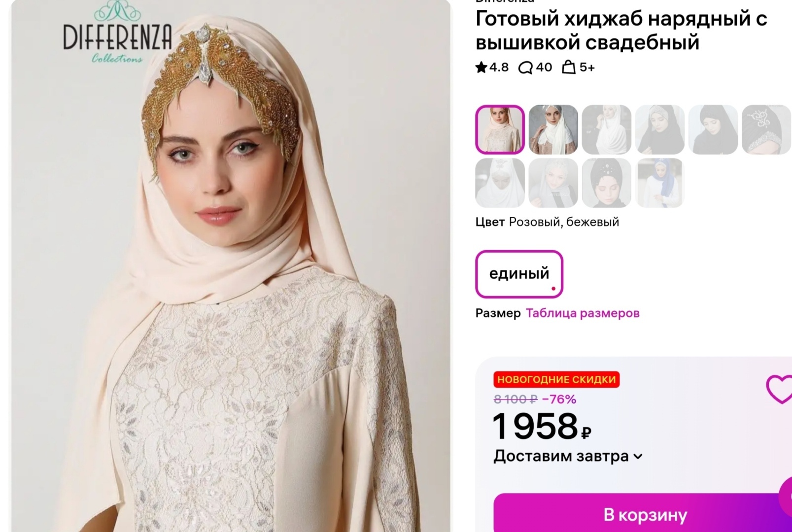
Task: Select the black variant with pearl embroidery close-up
Action: (x=766, y=130)
